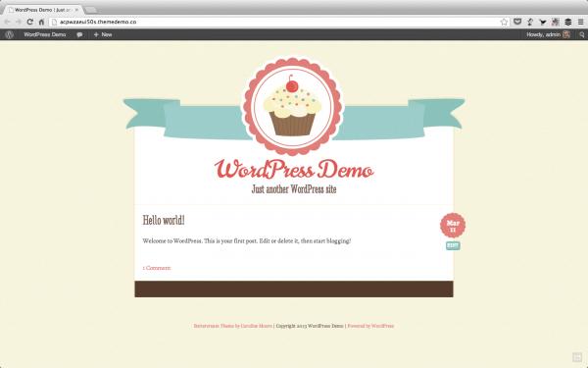
Task: Click the admin bar search magnifier
Action: (581, 34)
